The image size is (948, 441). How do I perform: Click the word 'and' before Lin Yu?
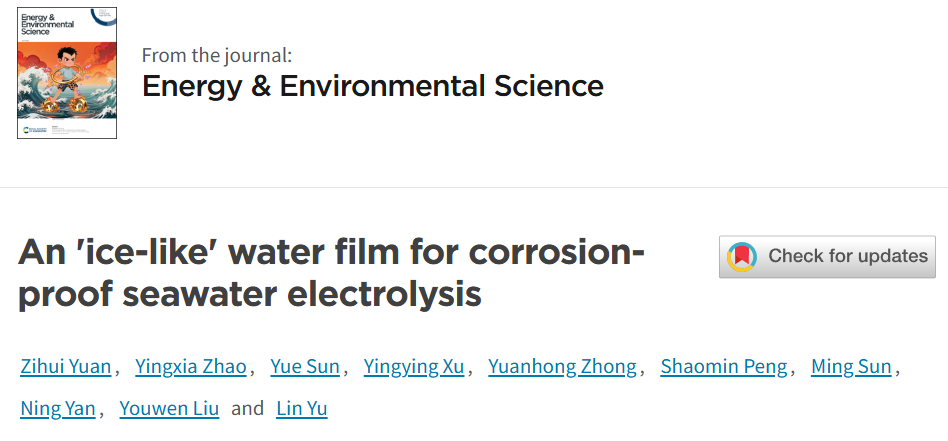click(248, 408)
